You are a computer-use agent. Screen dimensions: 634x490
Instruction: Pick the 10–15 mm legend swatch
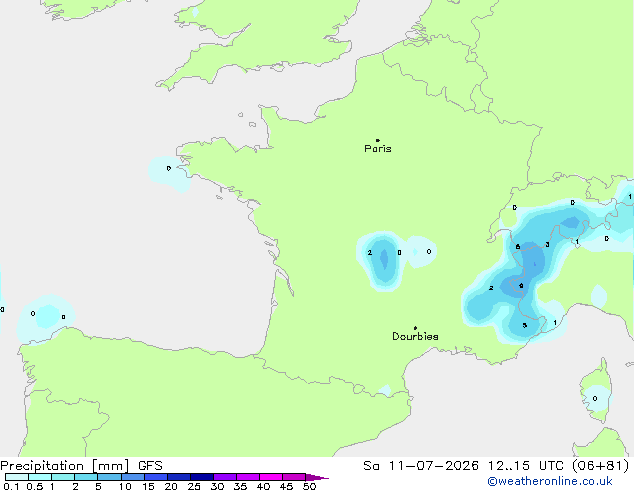click(x=132, y=477)
